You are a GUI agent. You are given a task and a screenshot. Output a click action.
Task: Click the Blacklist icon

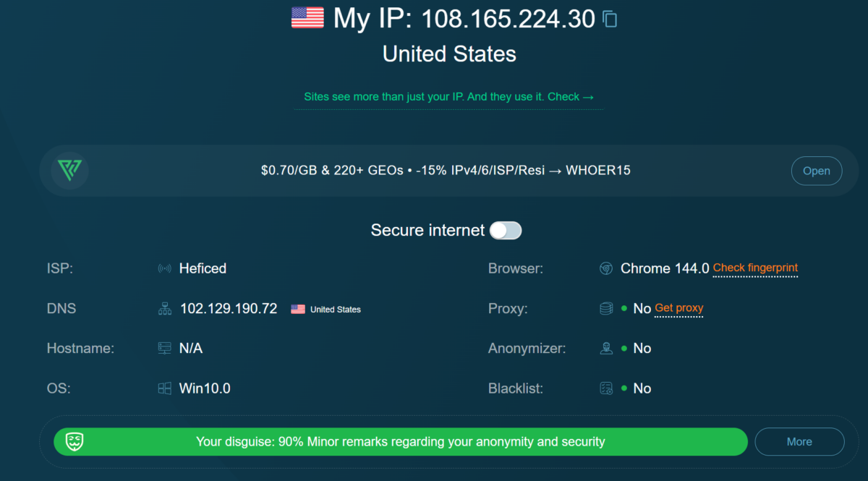tap(605, 388)
